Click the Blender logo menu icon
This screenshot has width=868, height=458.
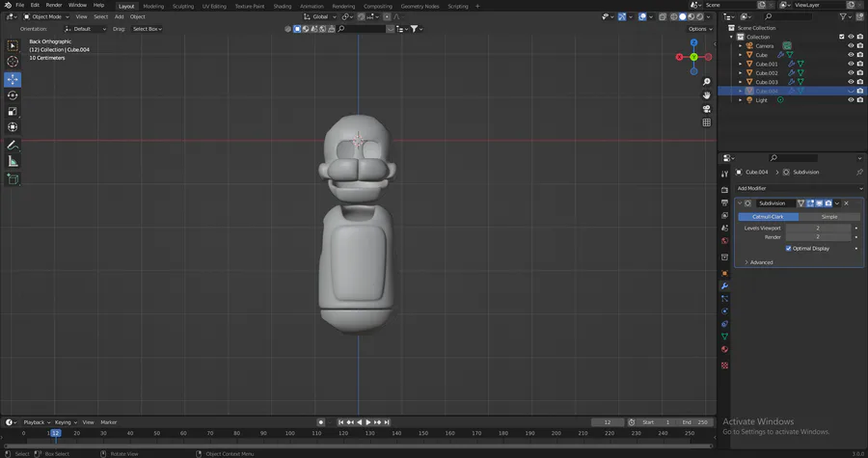7,5
